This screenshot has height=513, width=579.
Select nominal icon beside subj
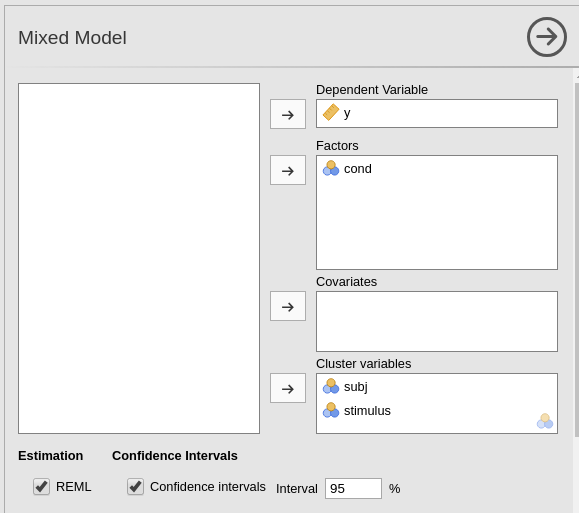pyautogui.click(x=331, y=386)
